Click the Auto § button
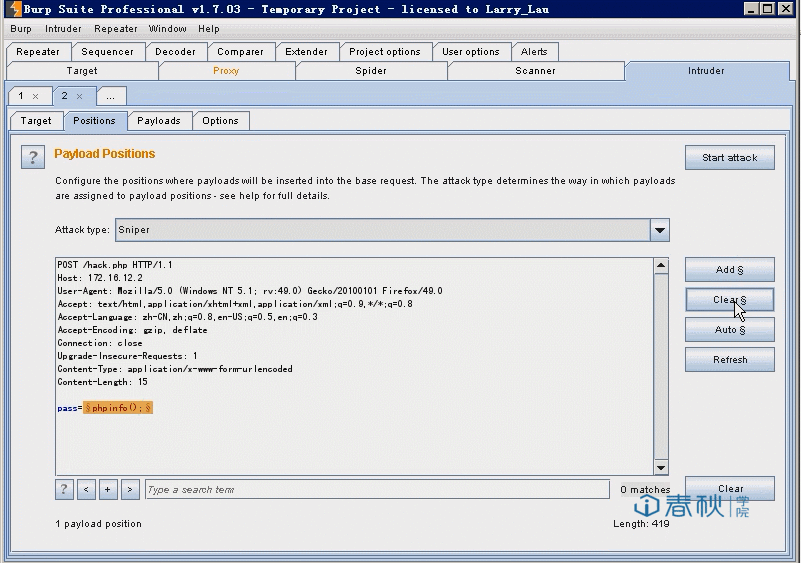Image resolution: width=801 pixels, height=563 pixels. (x=729, y=330)
